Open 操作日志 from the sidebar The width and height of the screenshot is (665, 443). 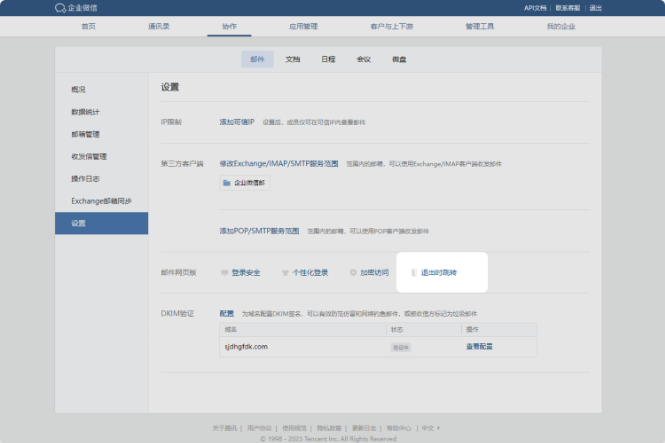pos(85,178)
